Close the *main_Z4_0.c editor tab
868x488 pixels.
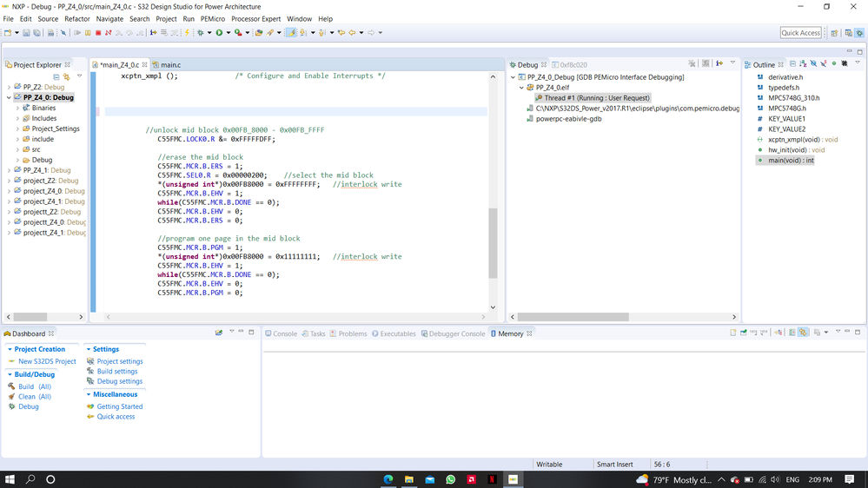[144, 65]
